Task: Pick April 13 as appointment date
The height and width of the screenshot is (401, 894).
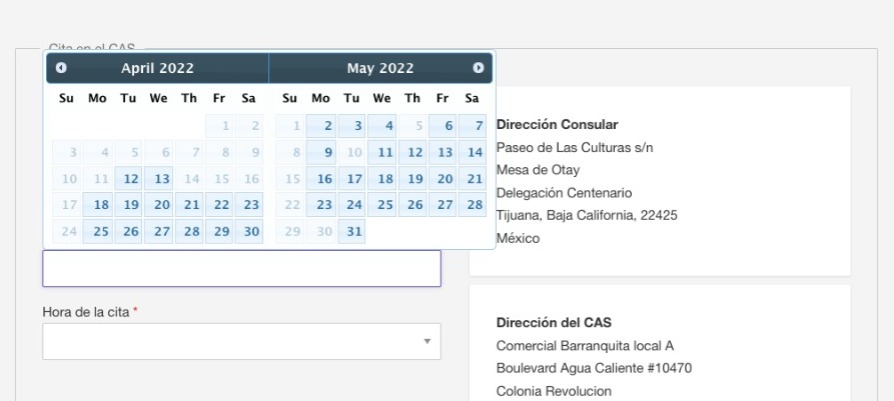Action: pos(159,179)
